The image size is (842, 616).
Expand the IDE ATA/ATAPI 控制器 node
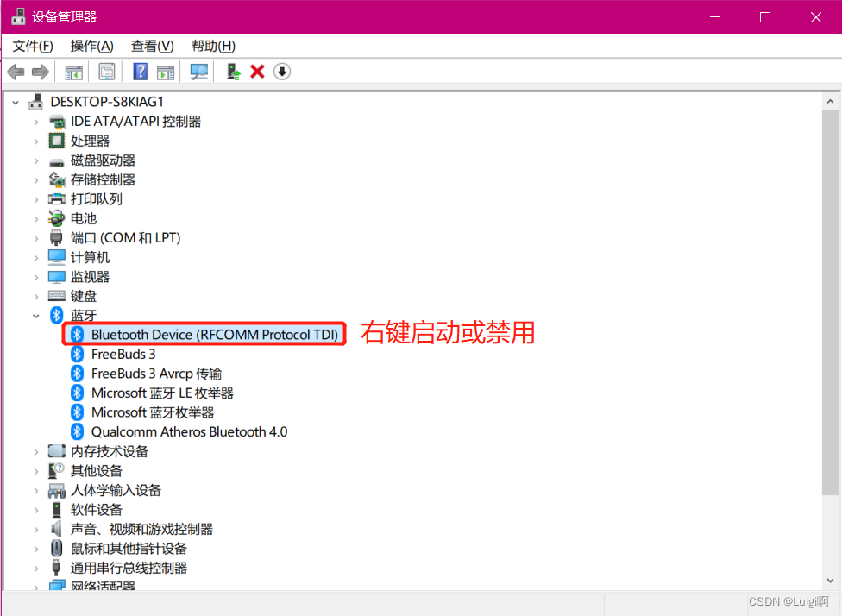(x=36, y=122)
